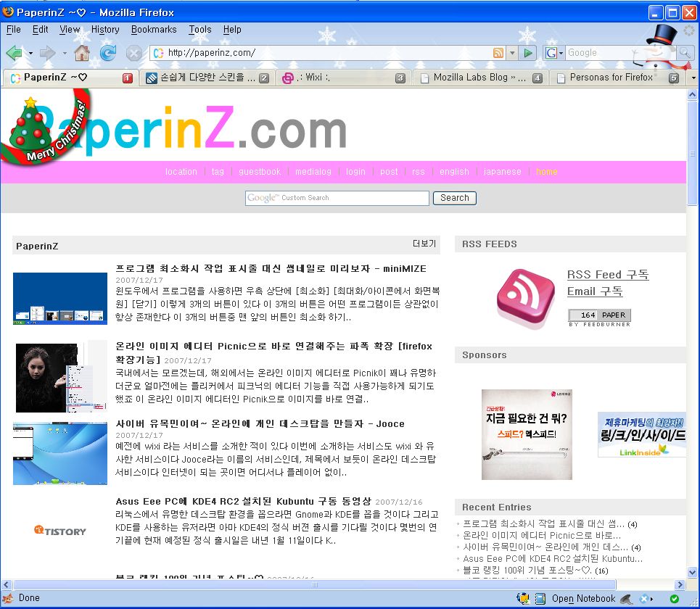Click the home navigation link
Image resolution: width=700 pixels, height=609 pixels.
point(546,171)
